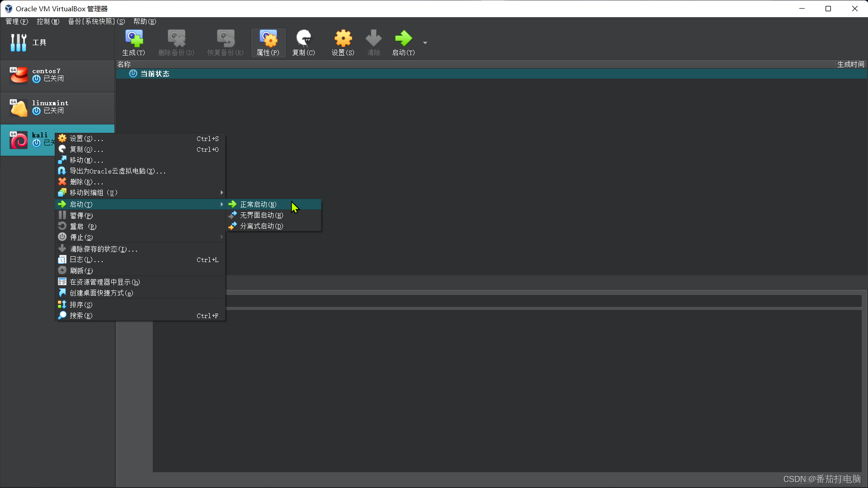Open the 备份[系统快照](S) menu
The width and height of the screenshot is (868, 488).
tap(96, 21)
